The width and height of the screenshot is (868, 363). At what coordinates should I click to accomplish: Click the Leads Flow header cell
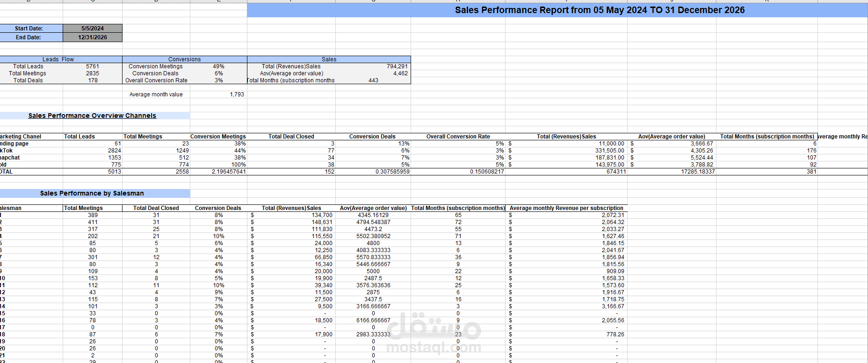click(x=61, y=59)
